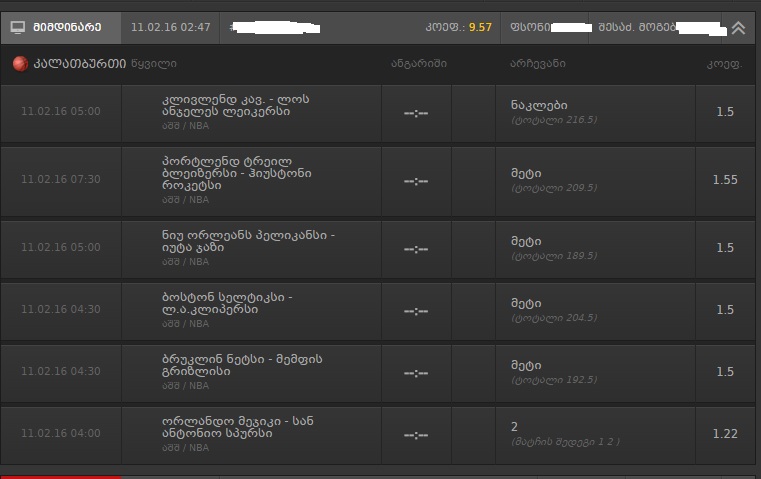Click the ანგარიში column header
761x479 pixels.
click(x=419, y=64)
